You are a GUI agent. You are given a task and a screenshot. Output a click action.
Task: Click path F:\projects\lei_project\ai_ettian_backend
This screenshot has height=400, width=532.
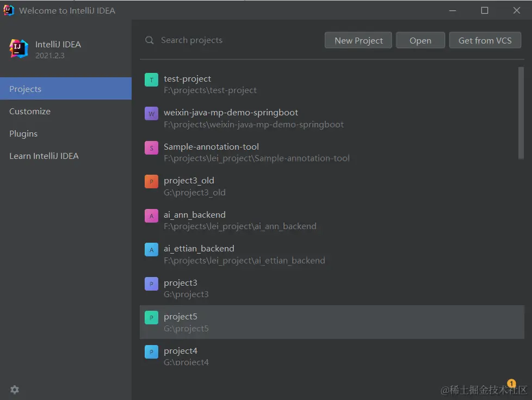pos(244,261)
